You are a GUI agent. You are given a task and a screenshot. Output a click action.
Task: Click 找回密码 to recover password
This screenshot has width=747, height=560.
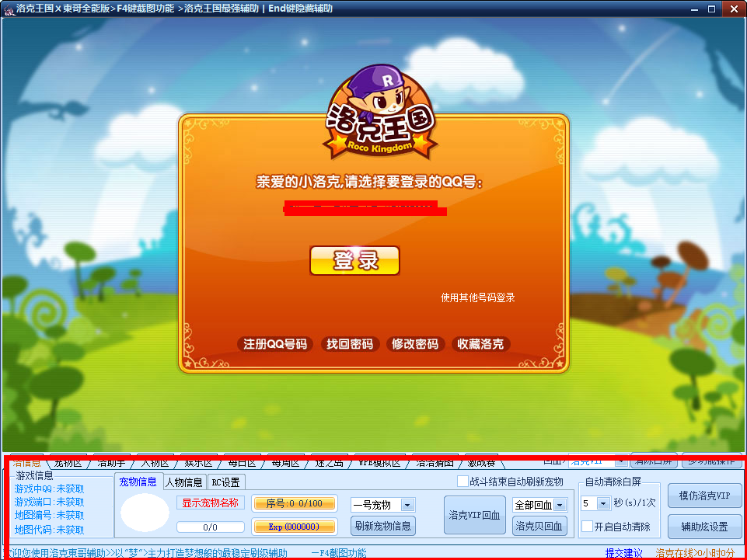(x=350, y=344)
